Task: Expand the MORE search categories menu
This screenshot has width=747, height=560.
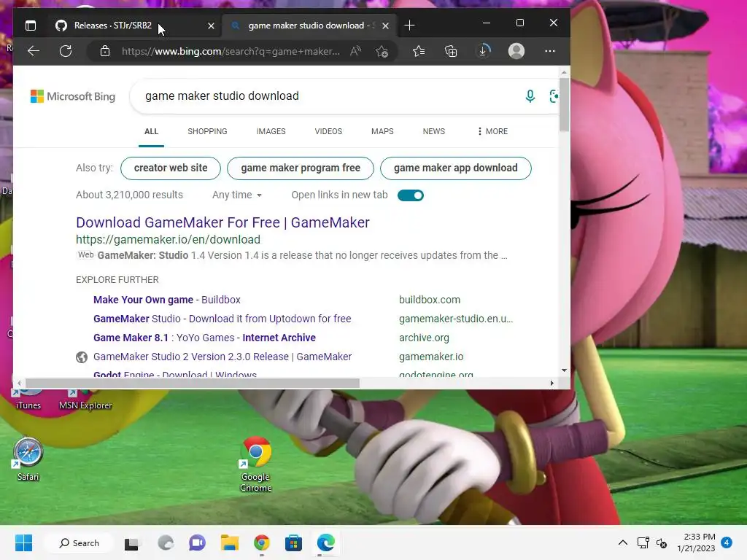Action: pos(492,131)
